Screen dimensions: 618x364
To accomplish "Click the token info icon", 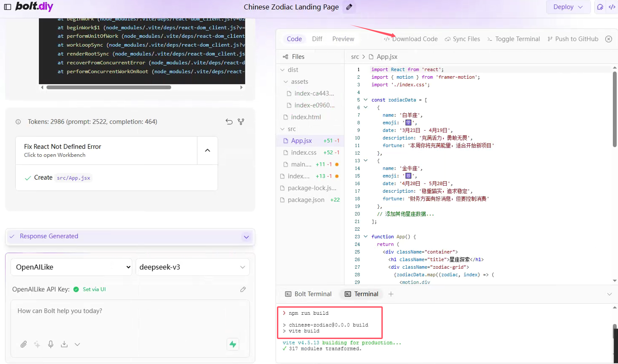I will coord(18,122).
